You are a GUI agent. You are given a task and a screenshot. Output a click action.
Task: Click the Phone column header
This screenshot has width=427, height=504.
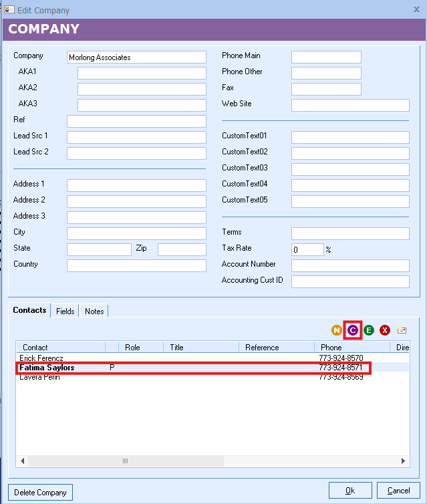[x=351, y=348]
